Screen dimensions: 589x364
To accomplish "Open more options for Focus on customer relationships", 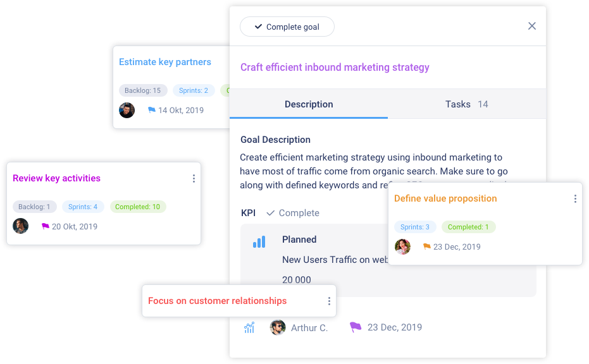I will (329, 301).
